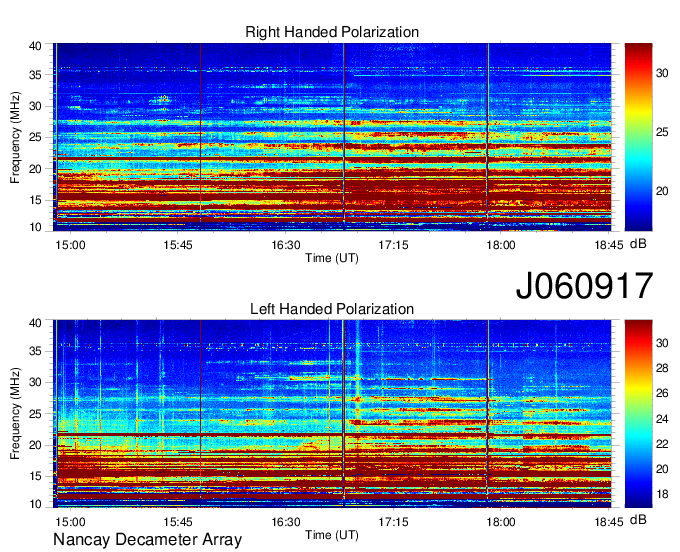
Task: Click the 40 frequency tick on the top plot
Action: [35, 46]
